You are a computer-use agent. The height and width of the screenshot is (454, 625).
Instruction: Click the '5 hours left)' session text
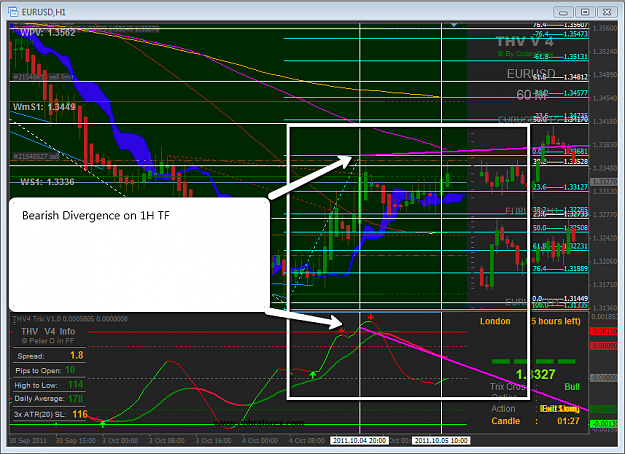tap(556, 321)
